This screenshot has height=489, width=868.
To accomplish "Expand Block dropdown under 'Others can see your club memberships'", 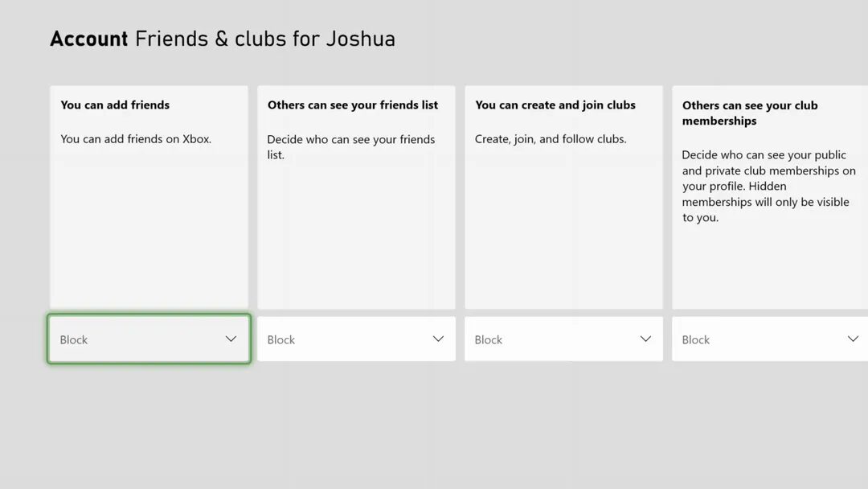I will [x=769, y=339].
